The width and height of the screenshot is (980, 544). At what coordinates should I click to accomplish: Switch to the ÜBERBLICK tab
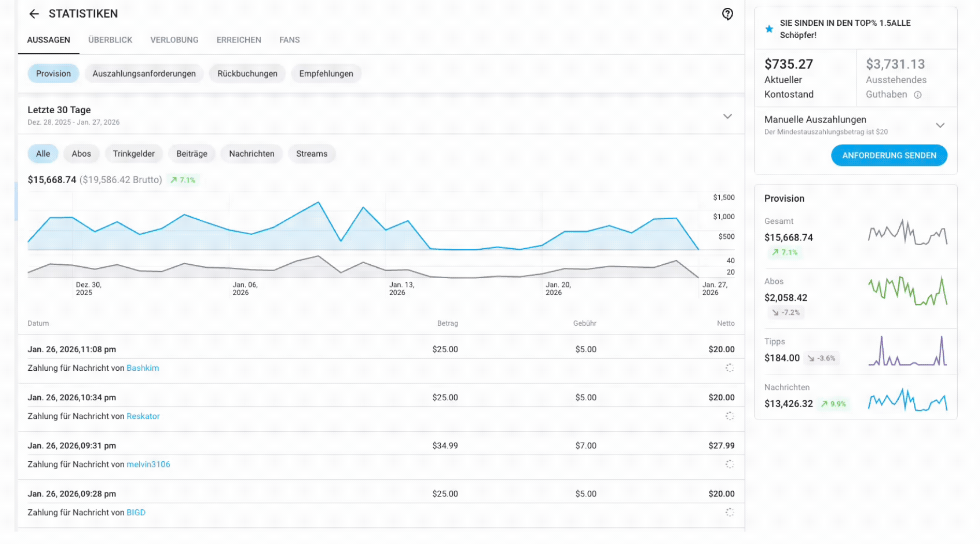click(x=110, y=40)
